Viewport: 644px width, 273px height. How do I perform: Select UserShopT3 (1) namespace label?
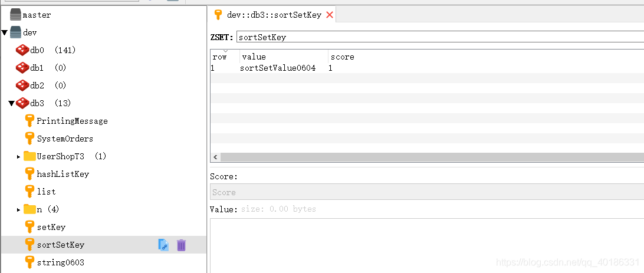tap(71, 156)
